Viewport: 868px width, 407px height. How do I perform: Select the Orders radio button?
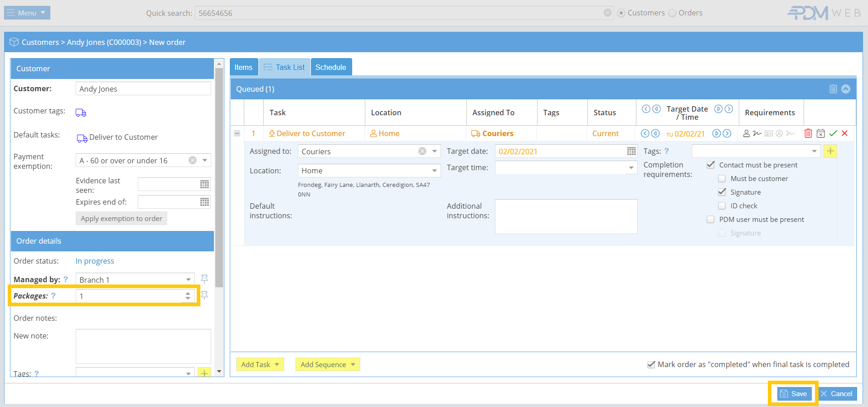[x=672, y=13]
